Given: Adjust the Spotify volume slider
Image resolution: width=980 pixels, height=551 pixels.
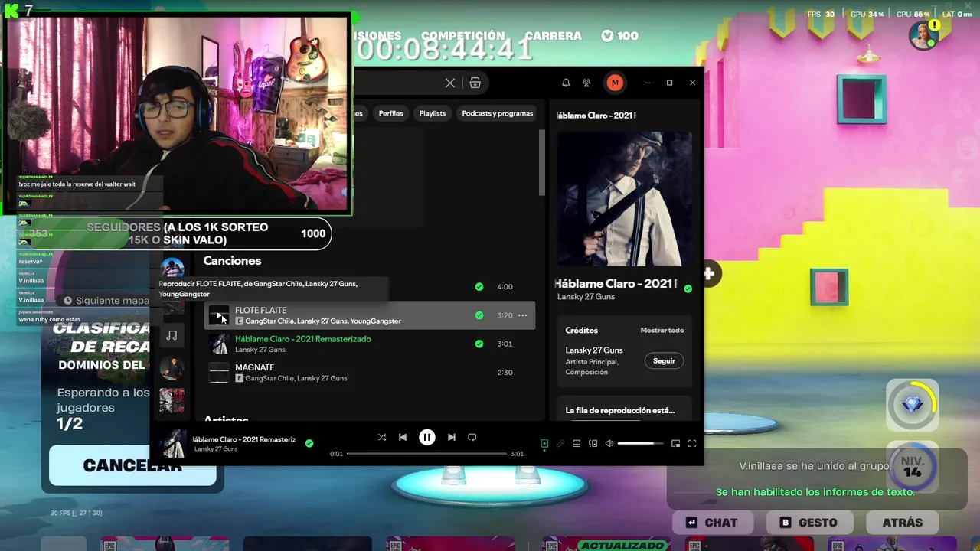Looking at the screenshot, I should (640, 443).
